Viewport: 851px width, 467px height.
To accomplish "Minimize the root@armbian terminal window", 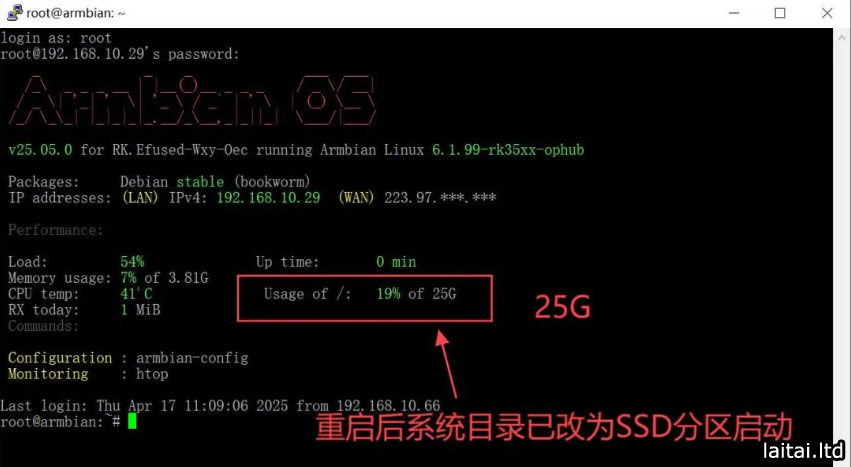I will tap(734, 13).
